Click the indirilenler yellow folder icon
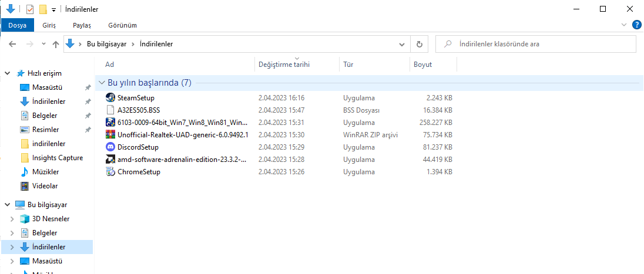644x274 pixels. (25, 144)
